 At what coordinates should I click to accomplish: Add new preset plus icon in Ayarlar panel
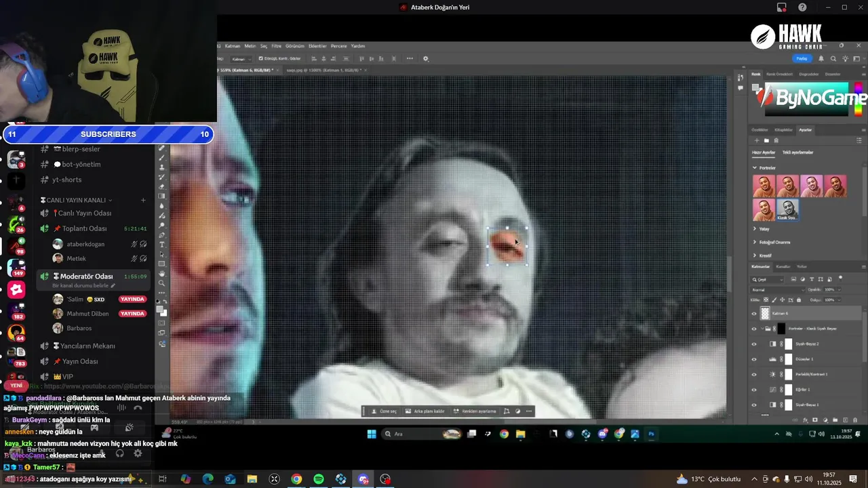click(757, 141)
